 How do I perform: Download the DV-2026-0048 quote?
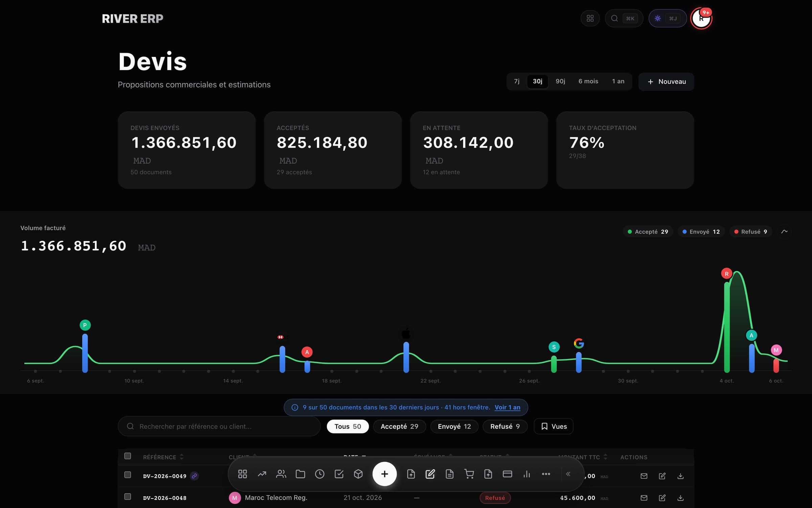tap(680, 498)
